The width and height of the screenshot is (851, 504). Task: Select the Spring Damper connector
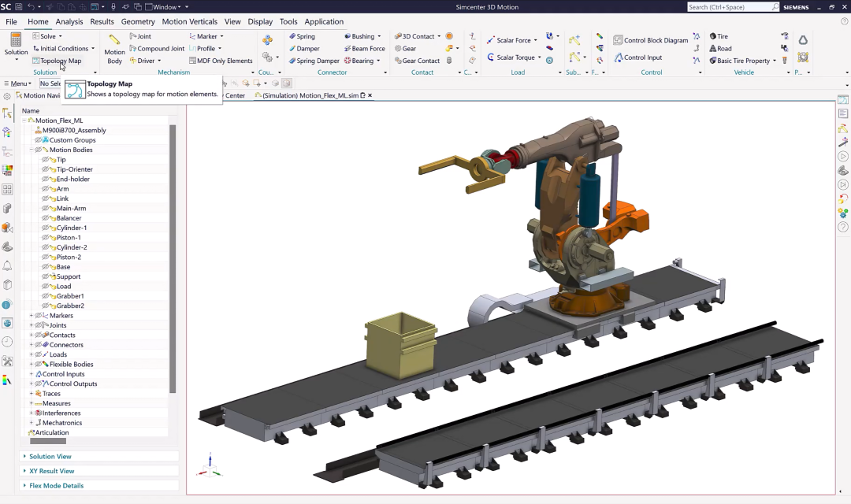[x=314, y=61]
